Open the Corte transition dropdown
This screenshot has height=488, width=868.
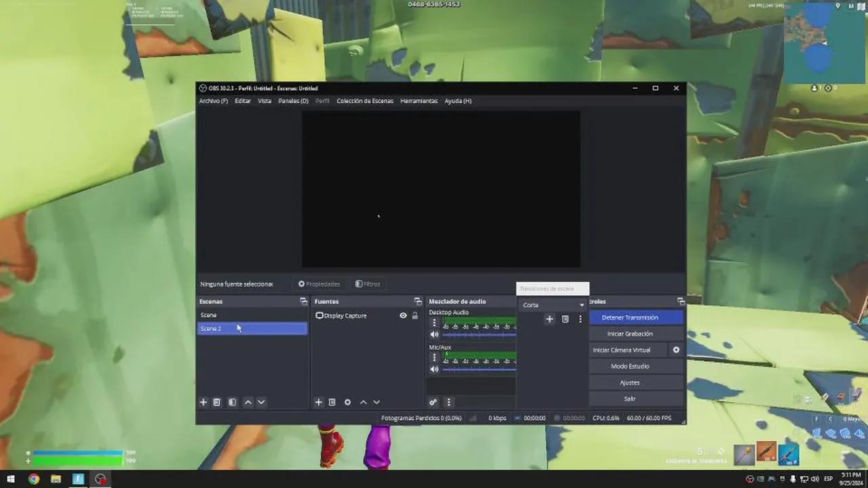(x=553, y=304)
